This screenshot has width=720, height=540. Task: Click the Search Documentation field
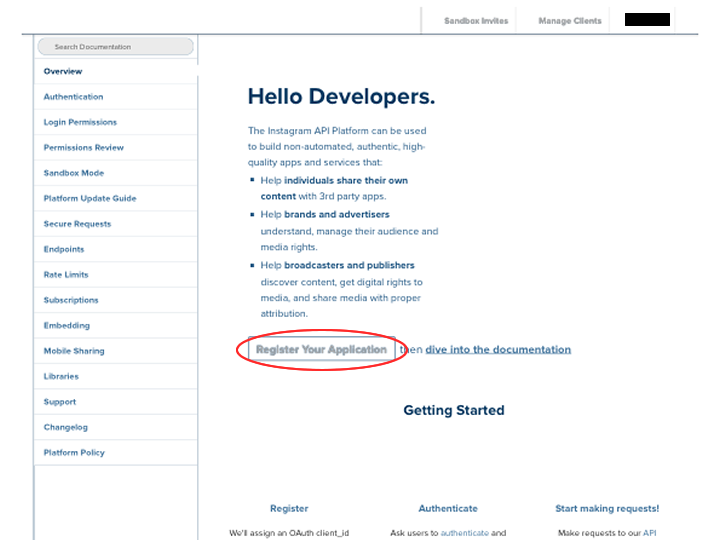(115, 47)
